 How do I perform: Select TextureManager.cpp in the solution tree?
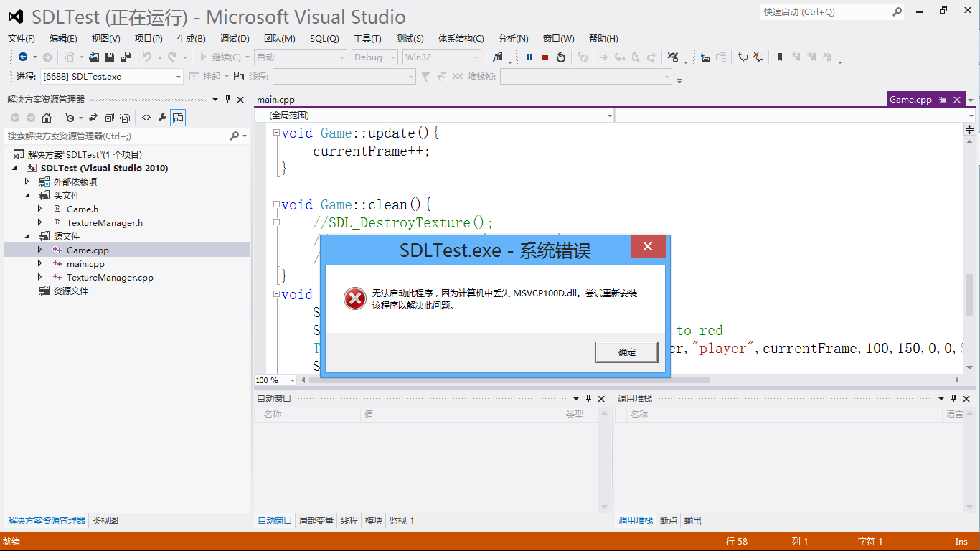[110, 277]
